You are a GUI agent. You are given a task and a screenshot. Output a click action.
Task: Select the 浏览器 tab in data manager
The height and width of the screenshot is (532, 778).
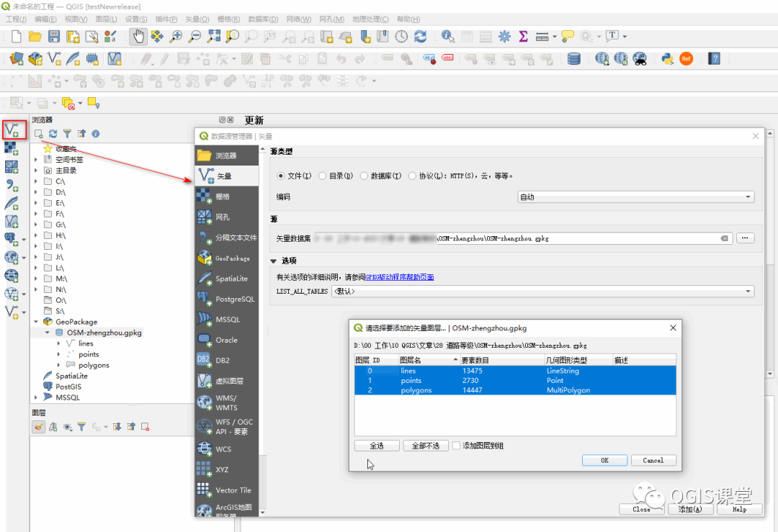(x=227, y=155)
